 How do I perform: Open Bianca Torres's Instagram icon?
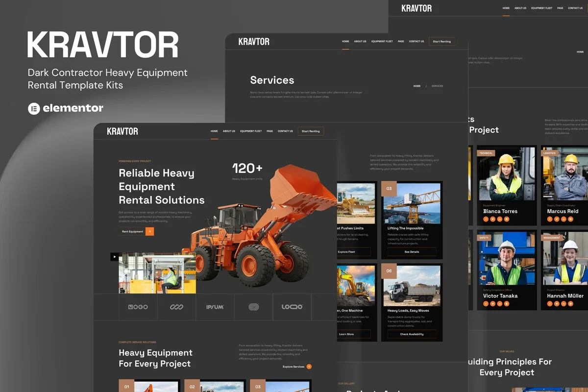click(507, 219)
